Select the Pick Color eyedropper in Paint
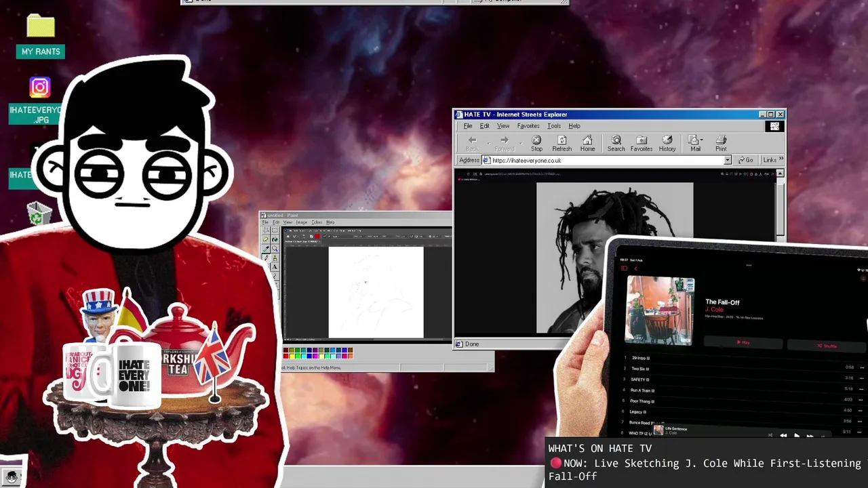The height and width of the screenshot is (488, 868). (266, 249)
